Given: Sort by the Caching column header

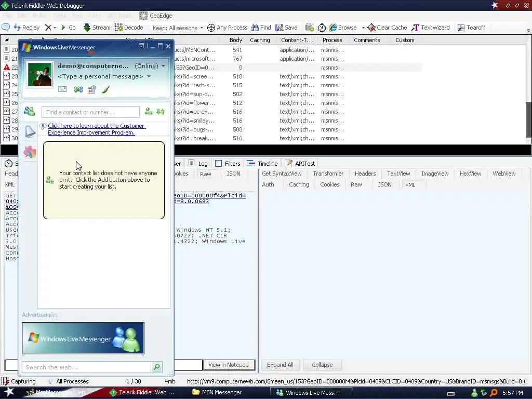Looking at the screenshot, I should (x=260, y=40).
